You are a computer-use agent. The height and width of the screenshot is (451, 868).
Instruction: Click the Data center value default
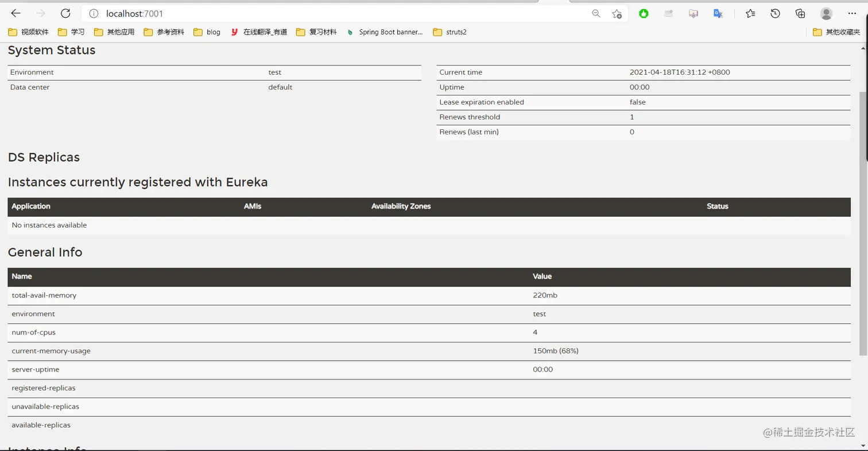[x=280, y=87]
